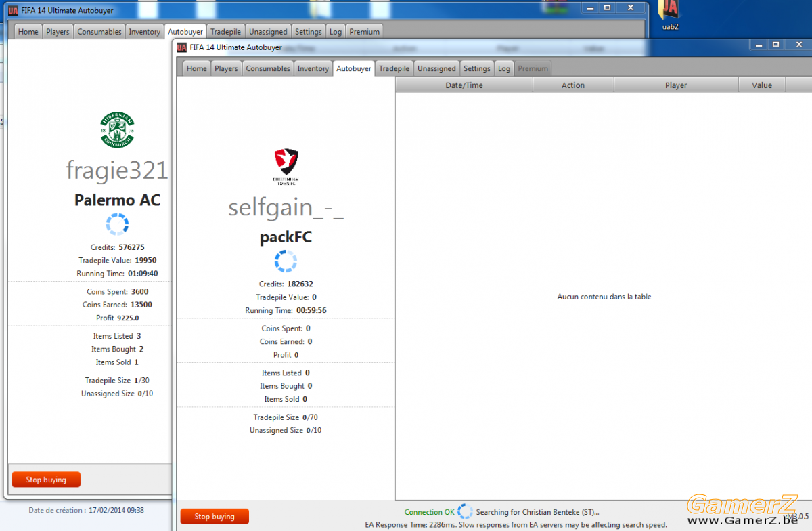The height and width of the screenshot is (531, 812).
Task: Open Home tab in back Autobuyer window
Action: 28,31
